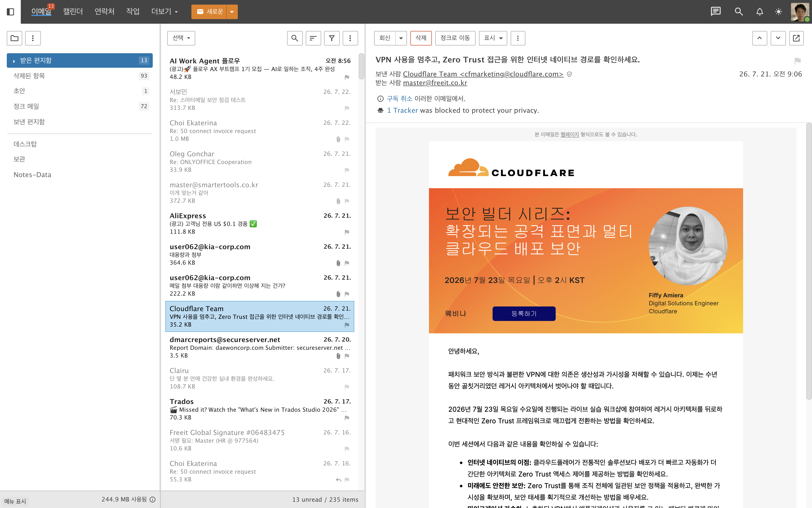Flag the open Cloudflare message in header
812x508 pixels.
[797, 61]
